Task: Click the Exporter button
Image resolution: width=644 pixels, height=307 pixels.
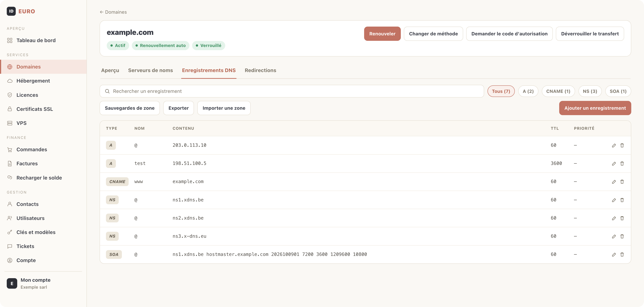Action: [x=178, y=108]
